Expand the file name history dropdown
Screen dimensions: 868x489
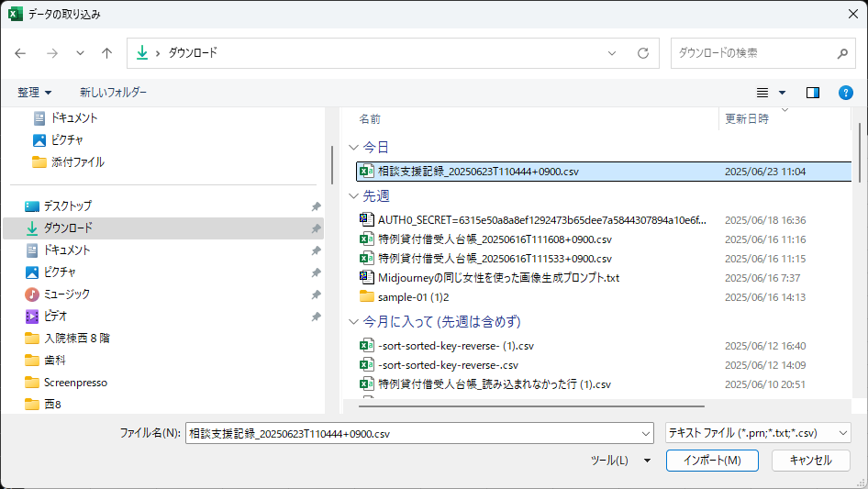[644, 433]
